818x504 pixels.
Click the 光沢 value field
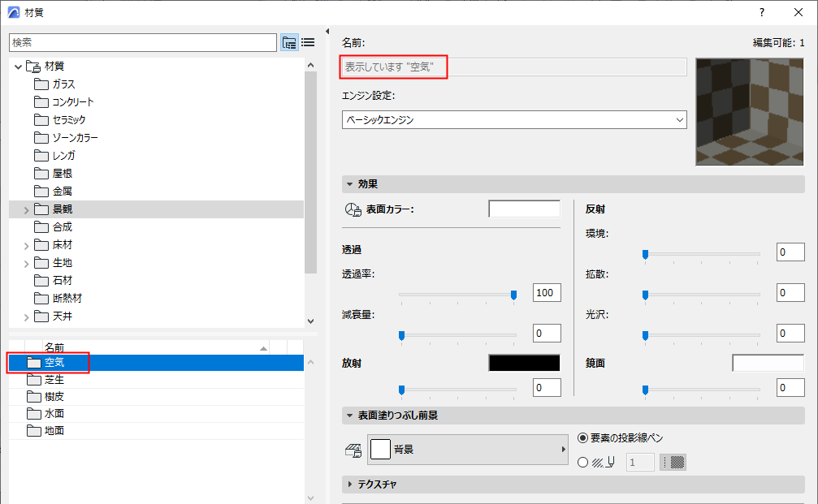click(790, 333)
